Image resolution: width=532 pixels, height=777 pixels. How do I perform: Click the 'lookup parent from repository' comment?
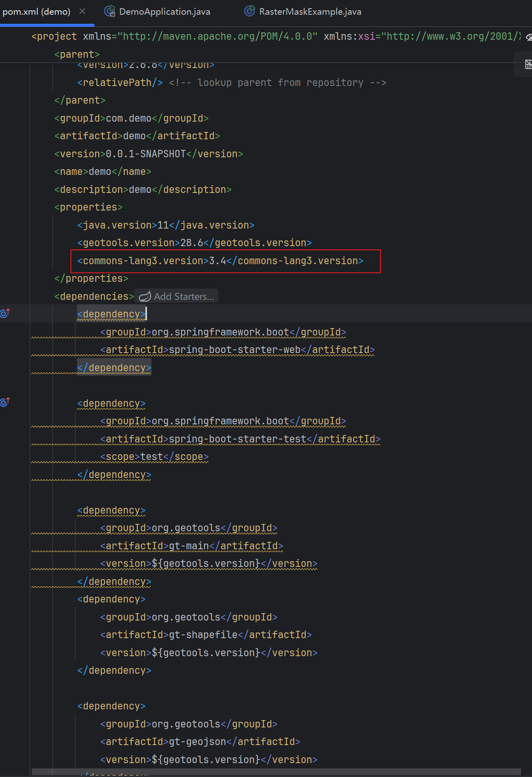(x=278, y=83)
